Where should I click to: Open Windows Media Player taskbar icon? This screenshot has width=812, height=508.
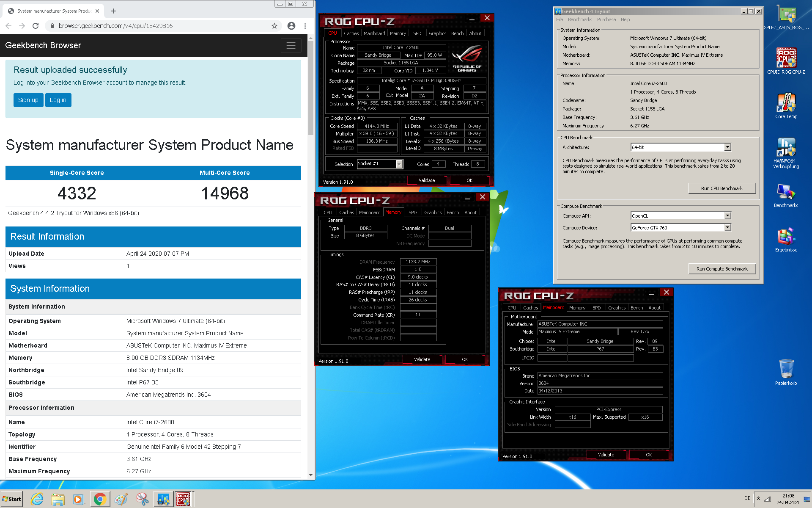click(79, 500)
